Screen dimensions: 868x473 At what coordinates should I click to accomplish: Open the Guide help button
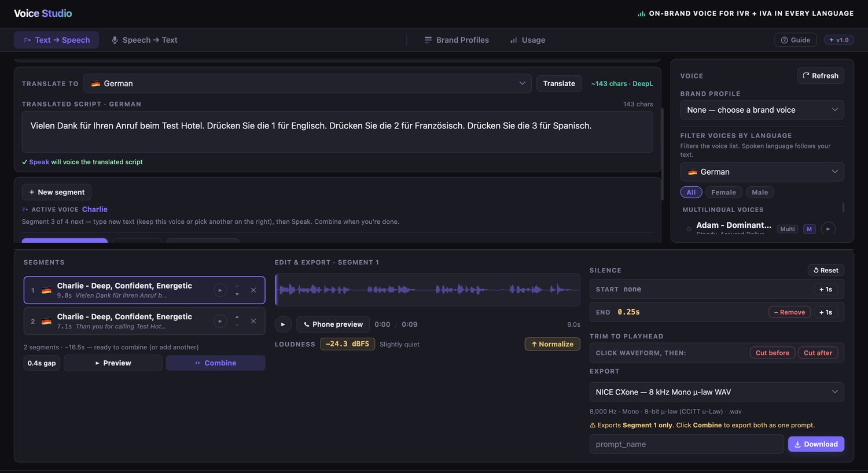796,40
